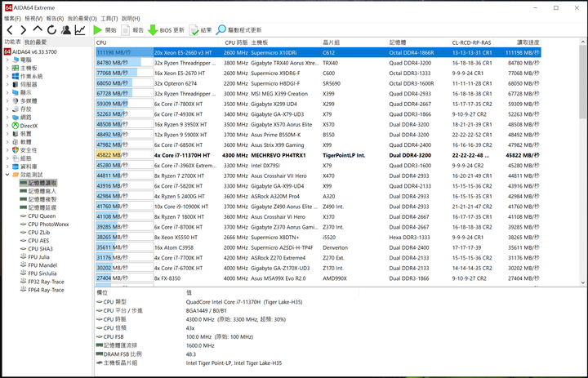This screenshot has height=378, width=588.
Task: Expand the 作業系統 tree node
Action: (x=7, y=77)
